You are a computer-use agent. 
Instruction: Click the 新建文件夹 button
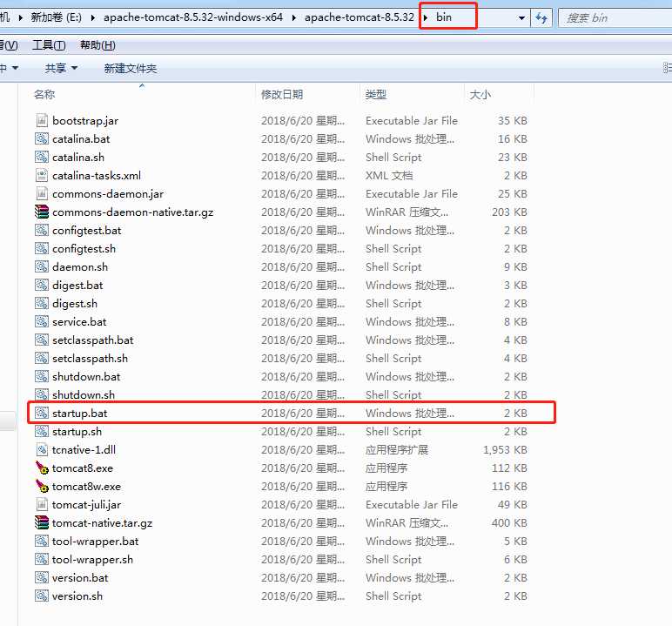tap(131, 68)
